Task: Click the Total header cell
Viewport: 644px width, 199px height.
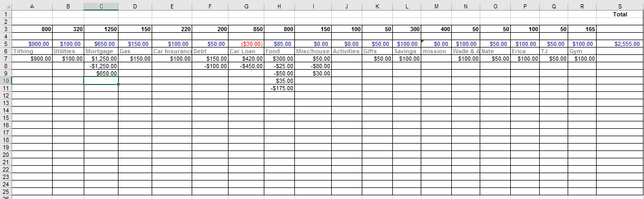Action: (x=619, y=14)
